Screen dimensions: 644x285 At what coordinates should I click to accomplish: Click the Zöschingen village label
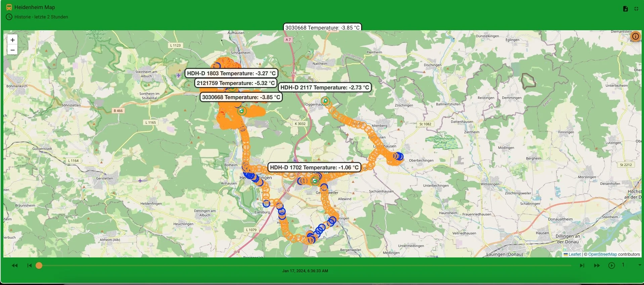pos(404,105)
